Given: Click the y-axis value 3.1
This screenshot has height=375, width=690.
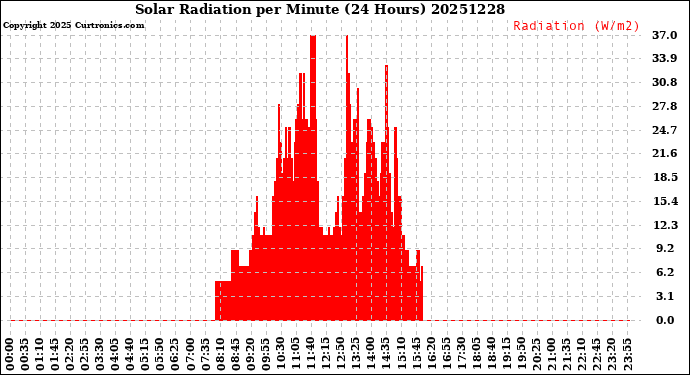Looking at the screenshot, I should (x=665, y=296).
